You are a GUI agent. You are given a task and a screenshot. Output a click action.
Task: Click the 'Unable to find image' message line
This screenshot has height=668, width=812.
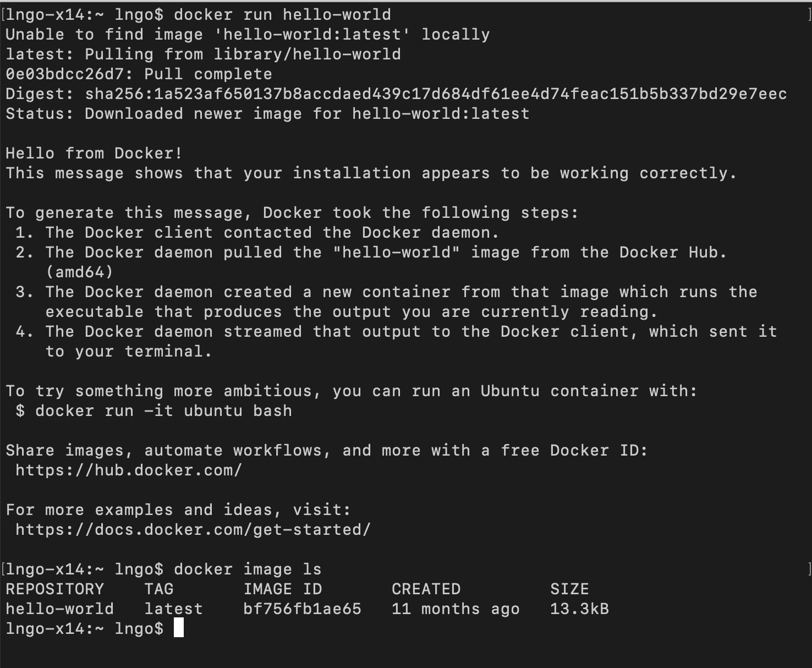tap(248, 35)
